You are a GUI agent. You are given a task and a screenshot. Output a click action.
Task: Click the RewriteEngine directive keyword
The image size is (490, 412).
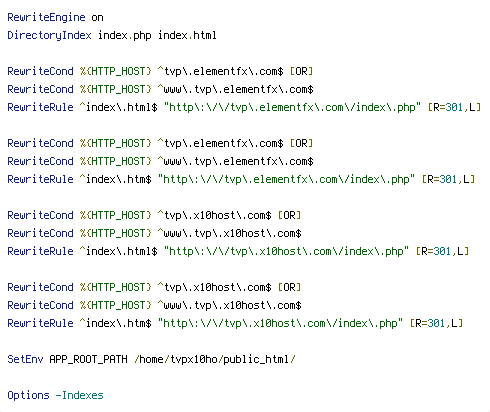coord(46,17)
